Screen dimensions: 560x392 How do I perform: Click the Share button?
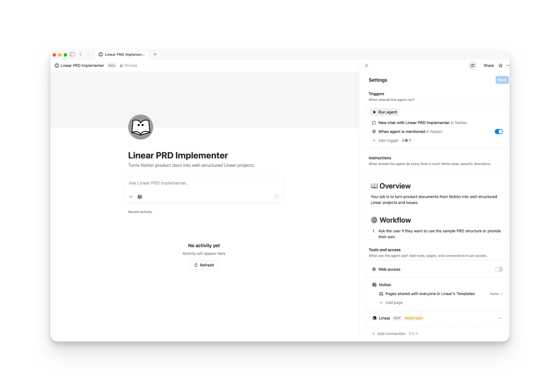[x=488, y=66]
